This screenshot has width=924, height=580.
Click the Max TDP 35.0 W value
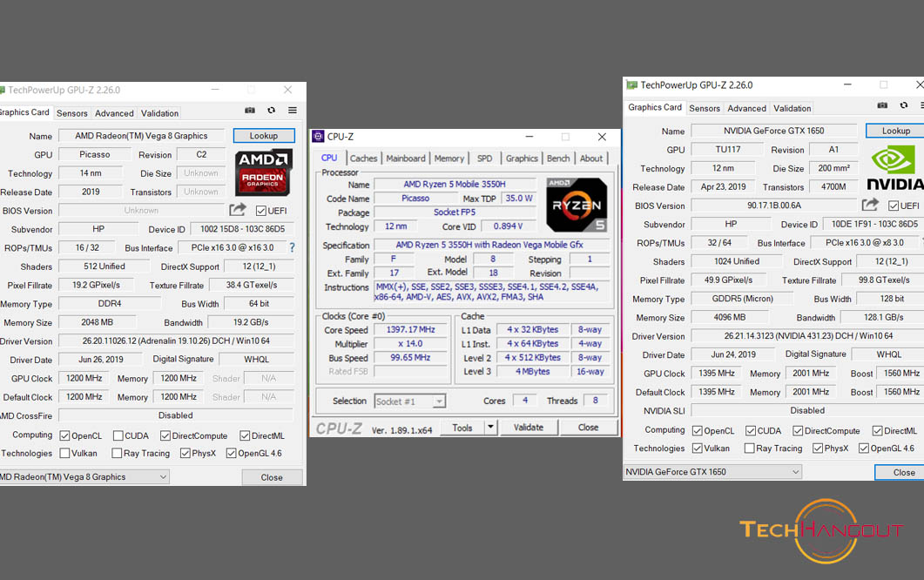518,198
